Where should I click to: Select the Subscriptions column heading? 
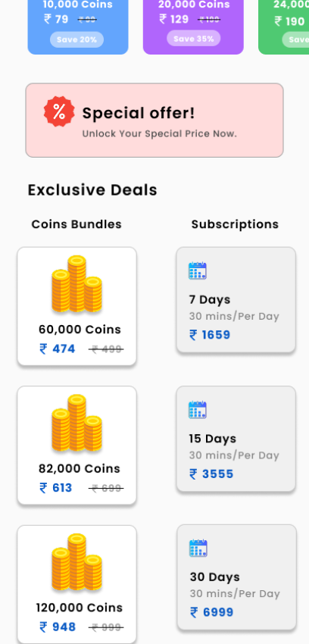pyautogui.click(x=235, y=224)
